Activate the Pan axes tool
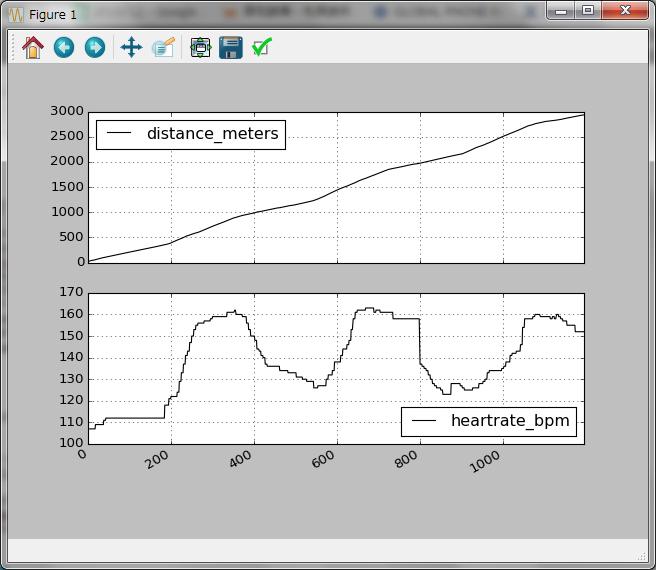Viewport: 656px width, 570px height. click(131, 47)
